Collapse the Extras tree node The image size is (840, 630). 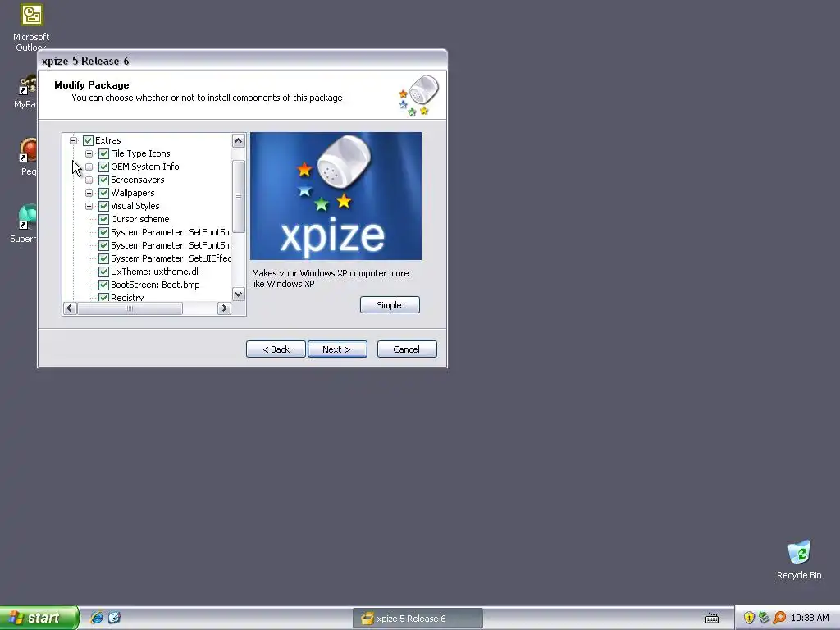point(73,140)
